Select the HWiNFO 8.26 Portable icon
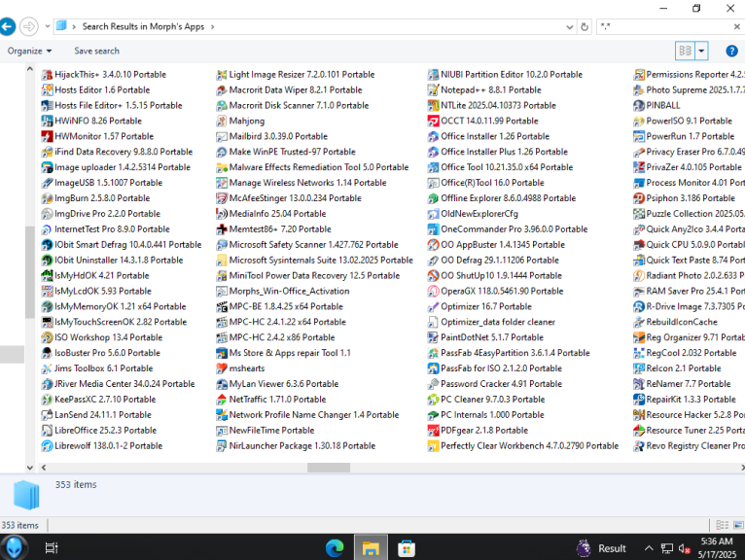 pyautogui.click(x=47, y=122)
